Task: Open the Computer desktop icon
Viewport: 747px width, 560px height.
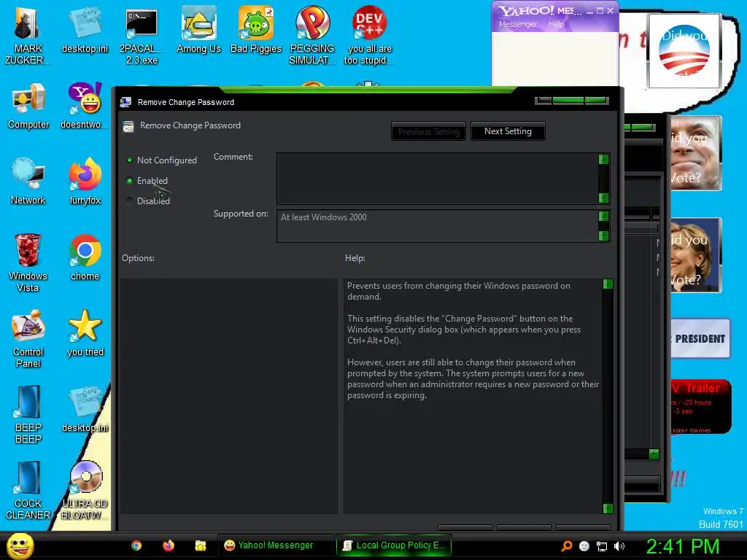Action: click(28, 106)
